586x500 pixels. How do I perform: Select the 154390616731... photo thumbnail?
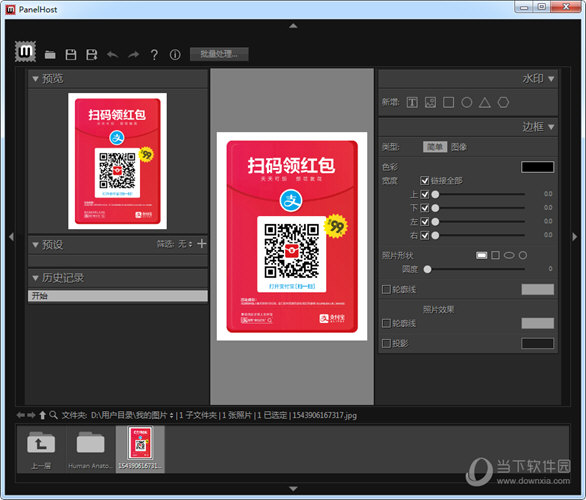click(140, 450)
